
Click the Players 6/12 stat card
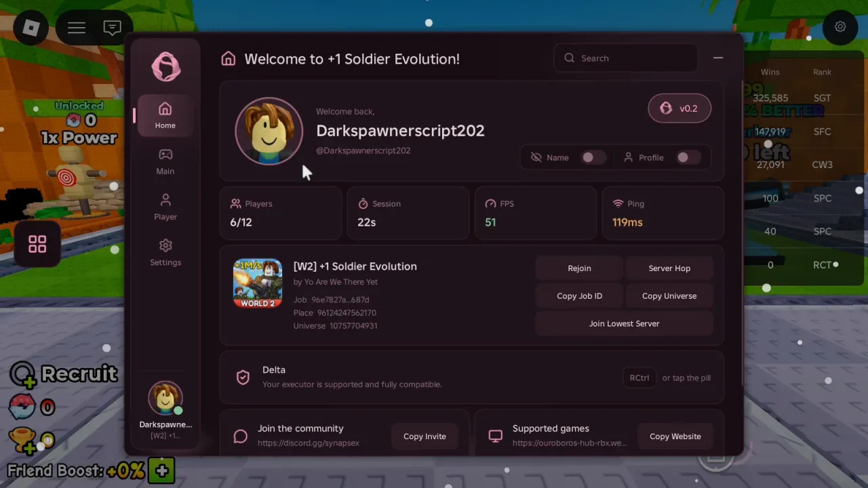(280, 213)
